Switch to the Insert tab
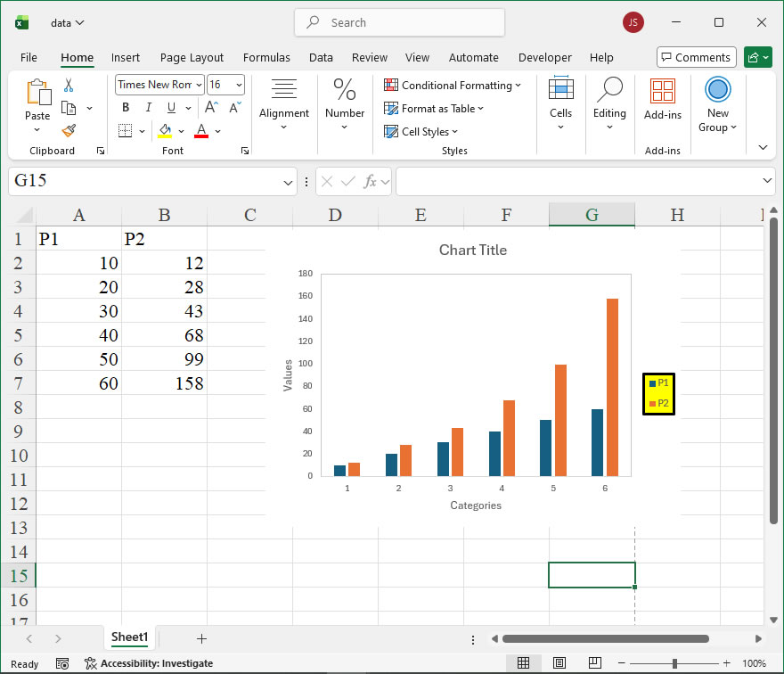784x674 pixels. click(126, 57)
